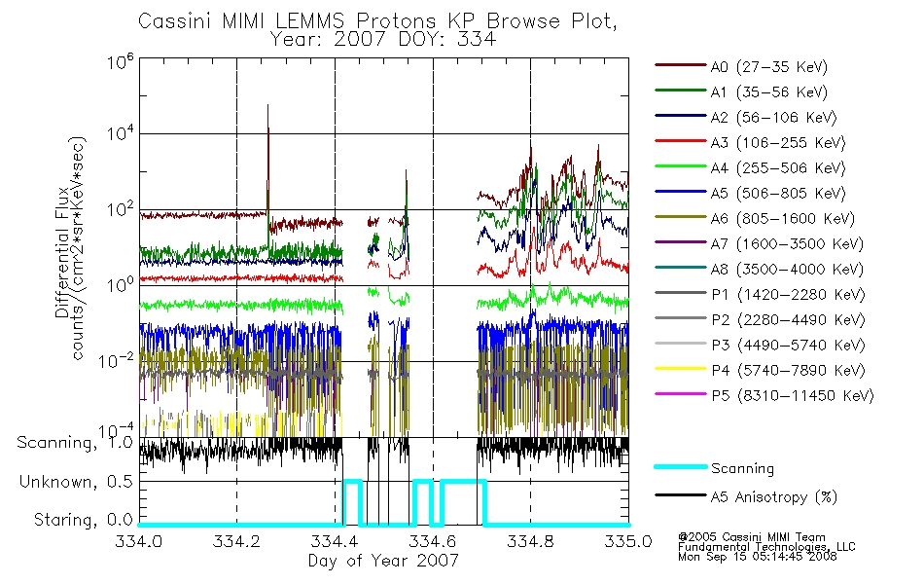Viewport: 924px width, 584px height.
Task: Click the Scanning legend label
Action: [x=742, y=469]
